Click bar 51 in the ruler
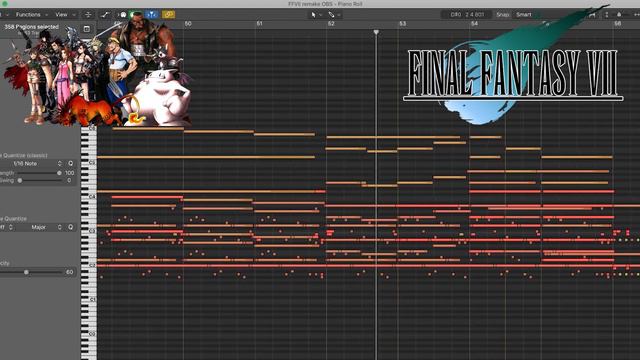Image resolution: width=640 pixels, height=360 pixels. pos(260,24)
